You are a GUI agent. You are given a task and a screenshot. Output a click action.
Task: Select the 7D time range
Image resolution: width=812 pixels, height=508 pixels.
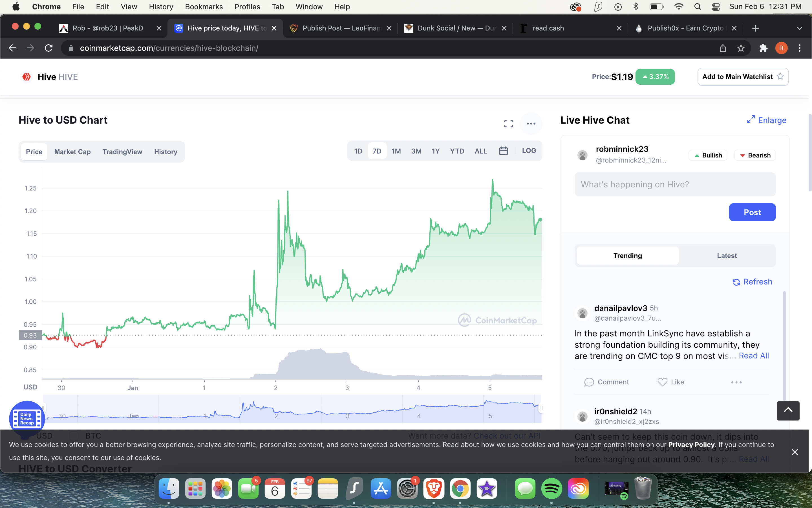(x=377, y=151)
